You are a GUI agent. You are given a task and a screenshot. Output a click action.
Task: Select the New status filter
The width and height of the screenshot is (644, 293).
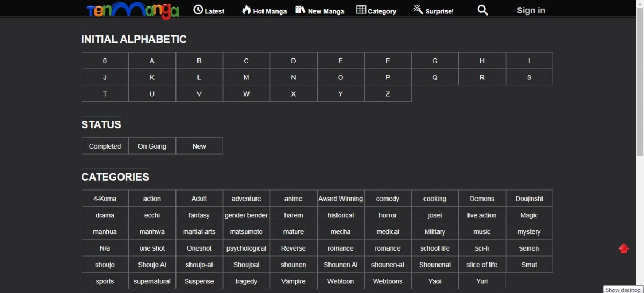coord(199,146)
